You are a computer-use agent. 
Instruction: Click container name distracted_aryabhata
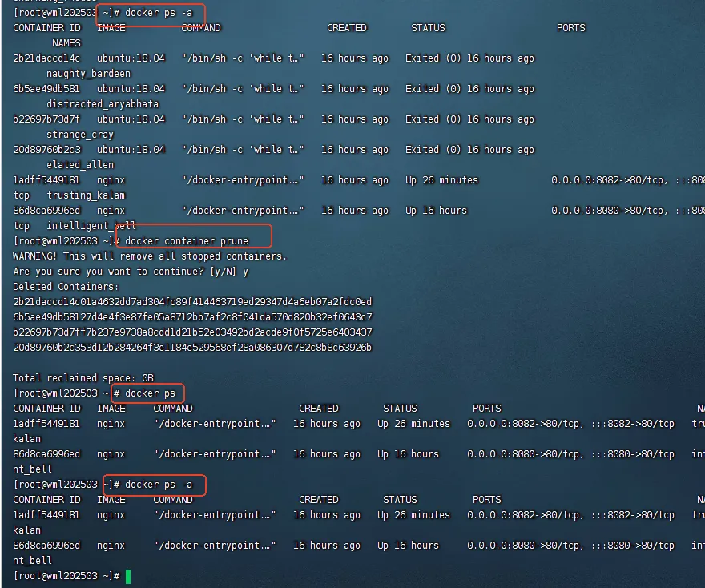pos(103,104)
